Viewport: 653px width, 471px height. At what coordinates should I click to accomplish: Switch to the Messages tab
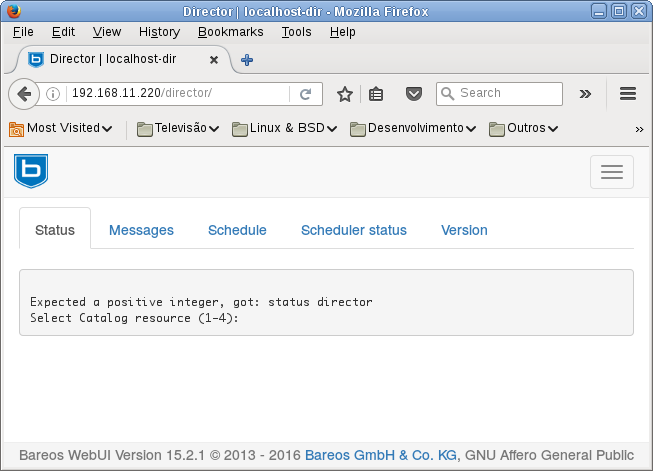click(x=141, y=230)
